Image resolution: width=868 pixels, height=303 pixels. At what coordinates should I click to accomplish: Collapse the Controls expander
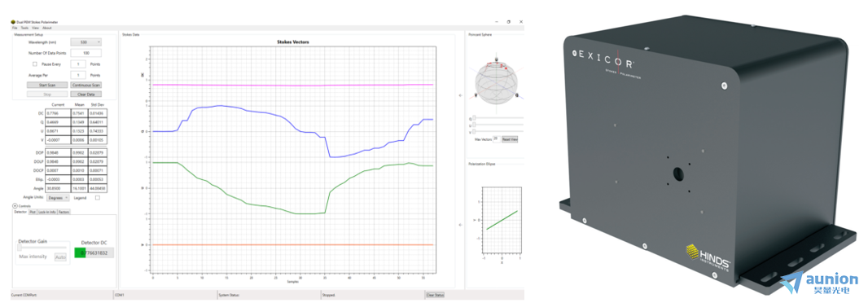tap(15, 205)
